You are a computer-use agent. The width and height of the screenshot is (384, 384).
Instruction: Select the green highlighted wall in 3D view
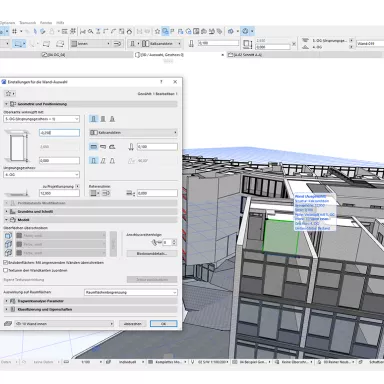coord(280,236)
